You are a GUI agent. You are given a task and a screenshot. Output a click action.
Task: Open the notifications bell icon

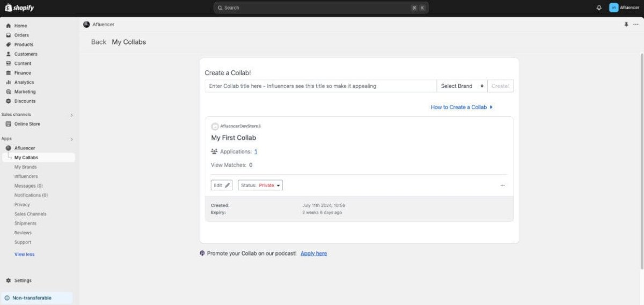599,8
